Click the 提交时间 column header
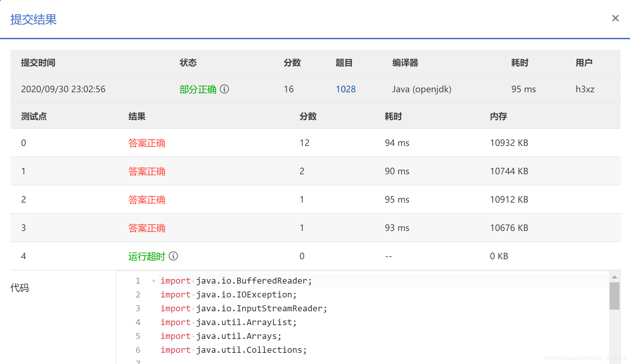Image resolution: width=630 pixels, height=364 pixels. (x=38, y=63)
